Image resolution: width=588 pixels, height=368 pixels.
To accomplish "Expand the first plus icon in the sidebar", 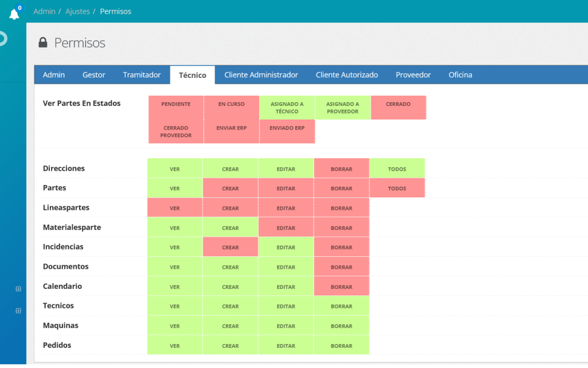I will pos(18,289).
